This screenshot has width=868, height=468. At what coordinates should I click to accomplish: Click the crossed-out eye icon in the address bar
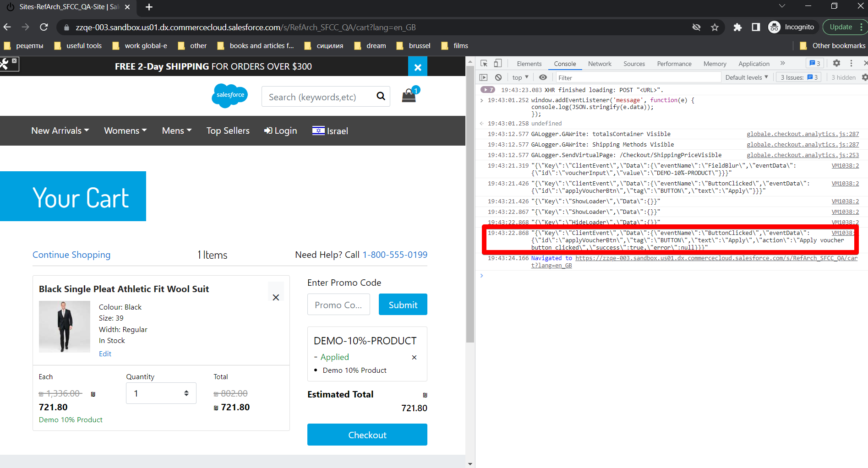coord(696,27)
